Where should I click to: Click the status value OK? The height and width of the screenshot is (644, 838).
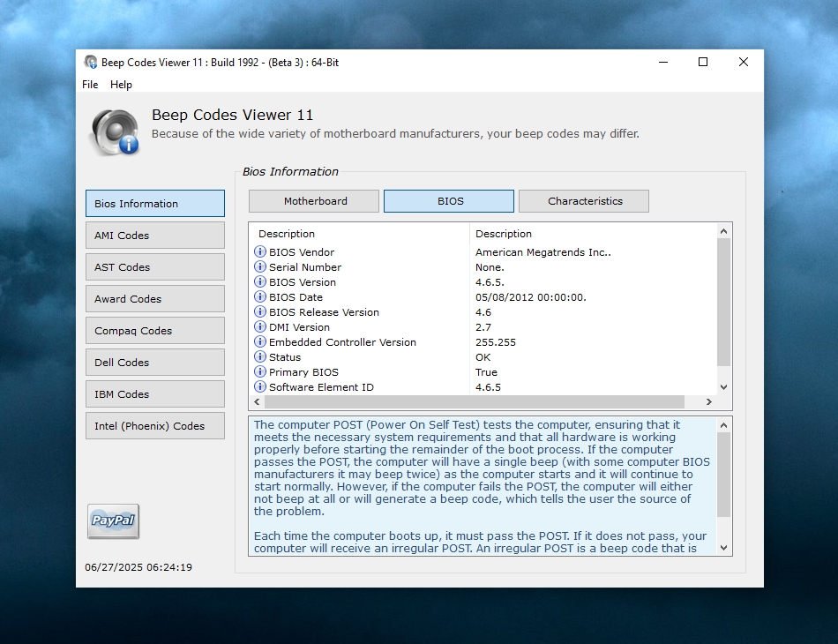point(483,357)
